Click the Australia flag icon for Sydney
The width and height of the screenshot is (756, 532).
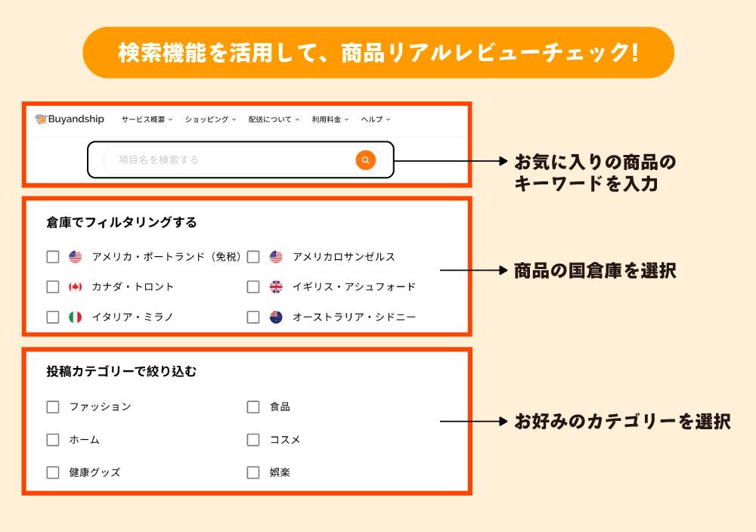click(276, 317)
